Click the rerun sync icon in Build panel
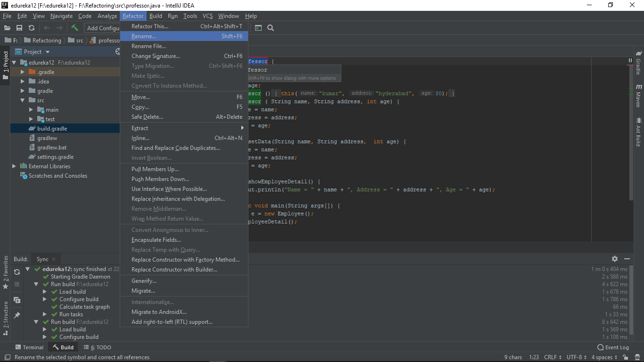The width and height of the screenshot is (644, 362). coord(17,272)
